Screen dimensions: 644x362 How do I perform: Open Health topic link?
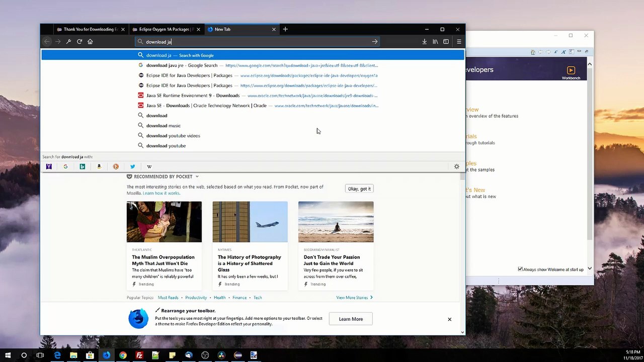pyautogui.click(x=220, y=298)
